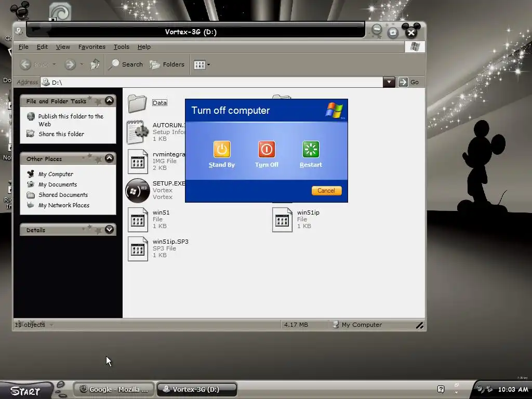Select the AUTORUN setup info file icon

[x=137, y=132]
